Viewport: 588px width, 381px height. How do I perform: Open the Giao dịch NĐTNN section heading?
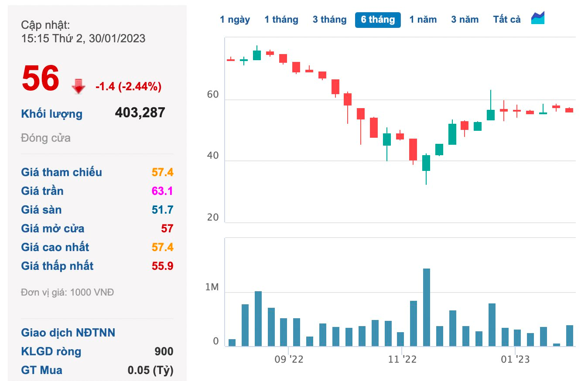click(x=68, y=333)
